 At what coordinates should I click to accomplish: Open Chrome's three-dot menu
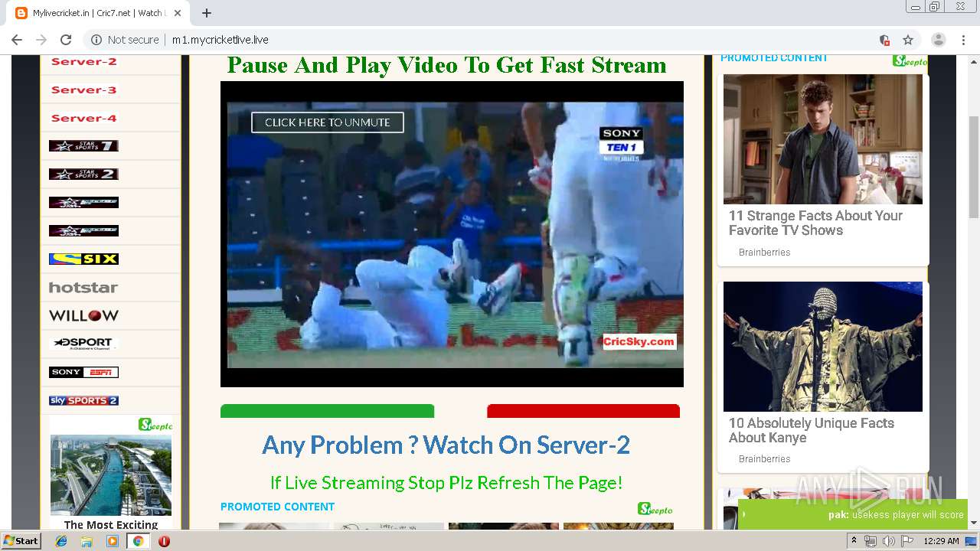click(963, 40)
